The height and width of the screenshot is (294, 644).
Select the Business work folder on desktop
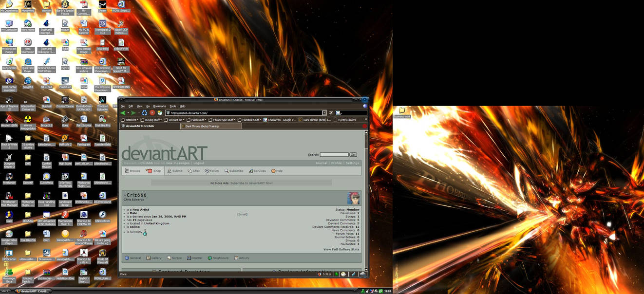pos(402,113)
